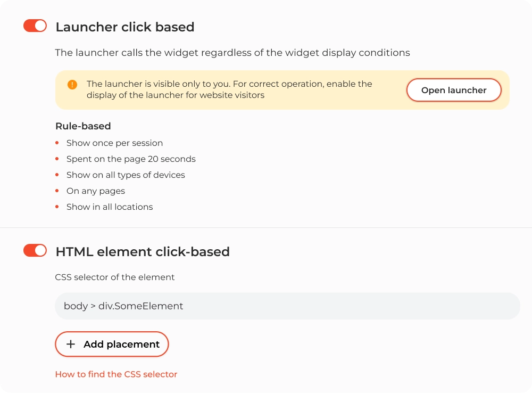Toggle the Launcher click based switch
This screenshot has height=393, width=532.
tap(35, 26)
